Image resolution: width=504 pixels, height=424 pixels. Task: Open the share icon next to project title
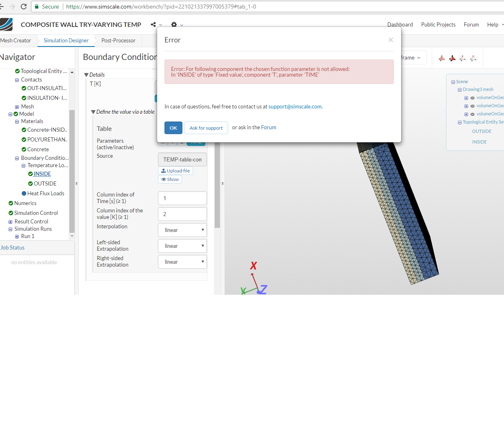[x=154, y=24]
